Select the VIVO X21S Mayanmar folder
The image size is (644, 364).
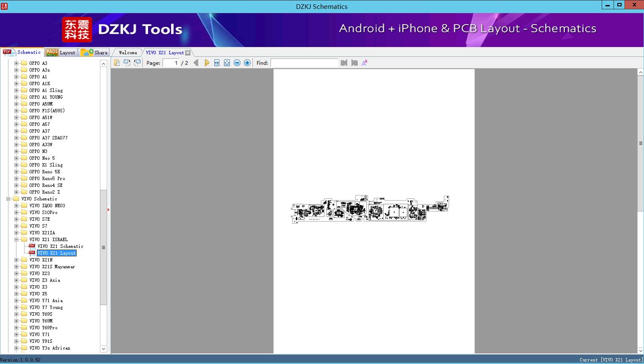point(52,267)
